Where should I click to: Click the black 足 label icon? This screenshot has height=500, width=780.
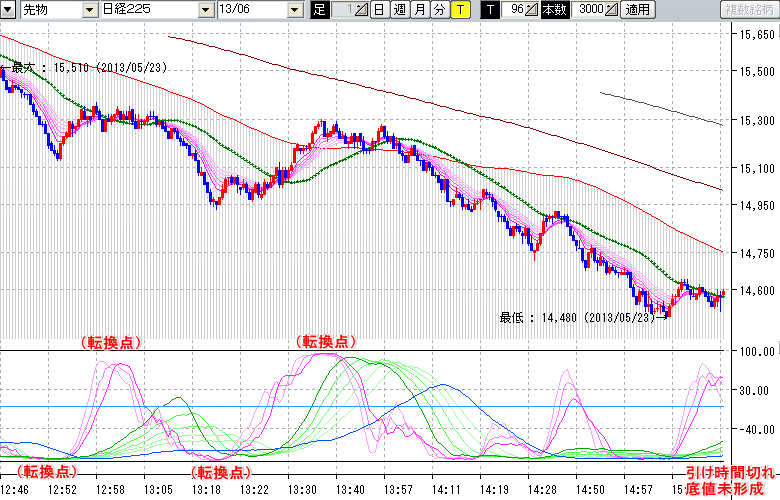tap(319, 10)
